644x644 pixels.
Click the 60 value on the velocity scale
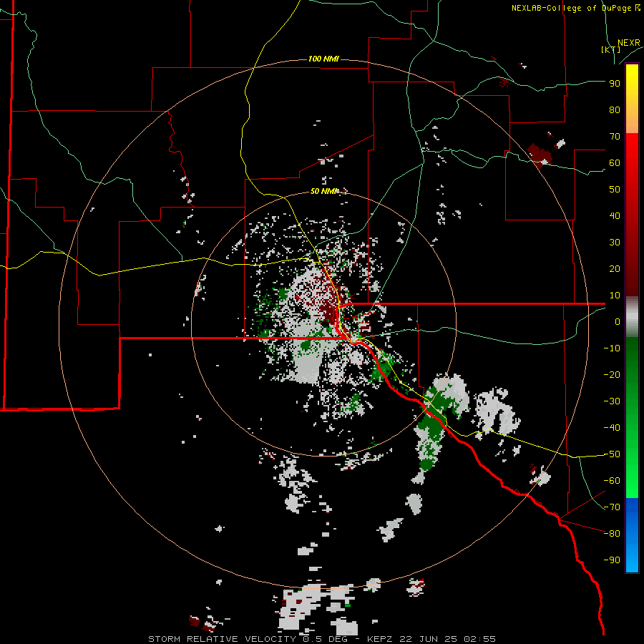(615, 163)
